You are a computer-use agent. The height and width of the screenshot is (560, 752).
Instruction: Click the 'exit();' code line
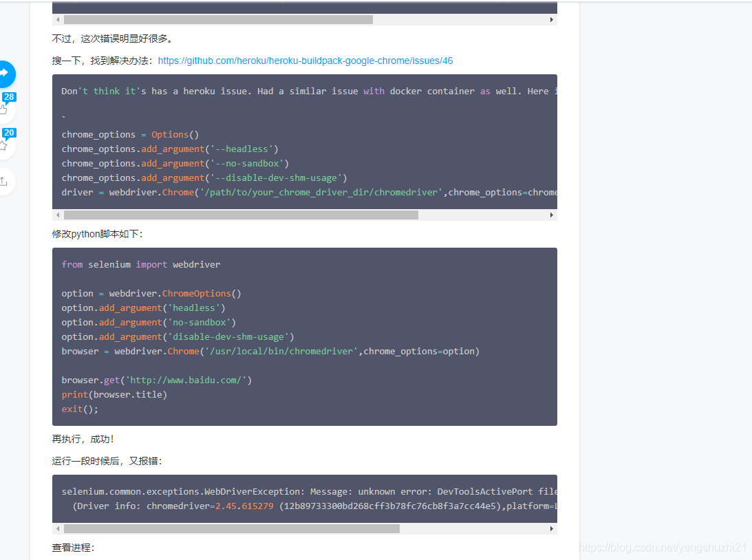(80, 409)
